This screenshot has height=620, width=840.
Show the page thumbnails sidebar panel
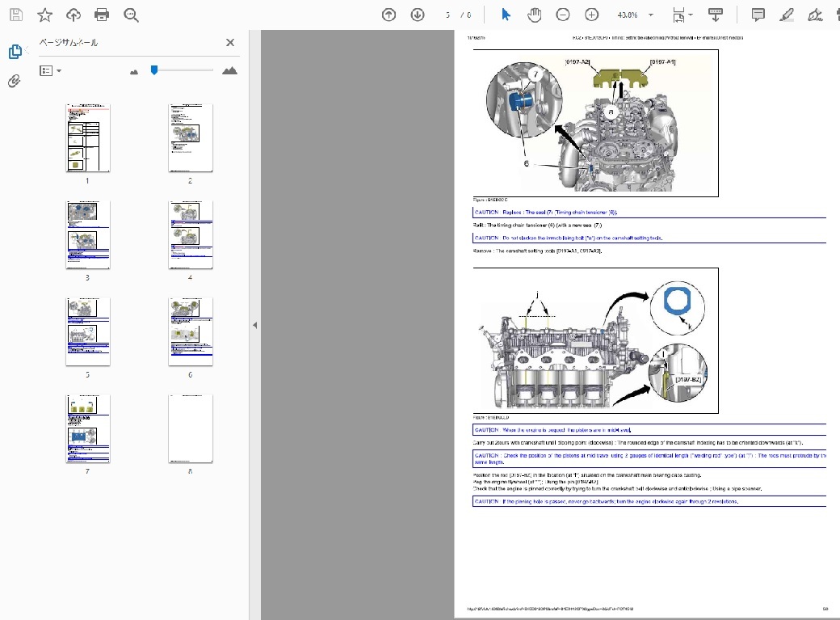[x=15, y=52]
